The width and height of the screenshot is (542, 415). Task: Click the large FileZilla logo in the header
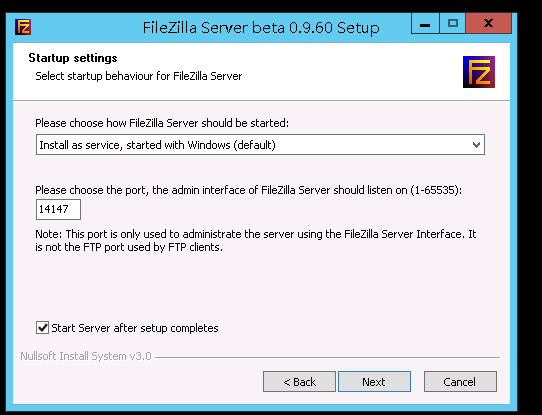[x=479, y=72]
